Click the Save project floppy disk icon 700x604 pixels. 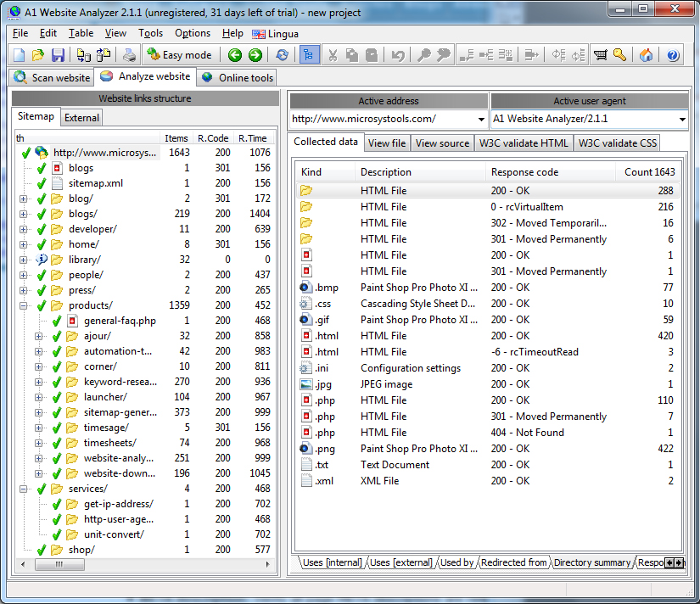pyautogui.click(x=58, y=55)
